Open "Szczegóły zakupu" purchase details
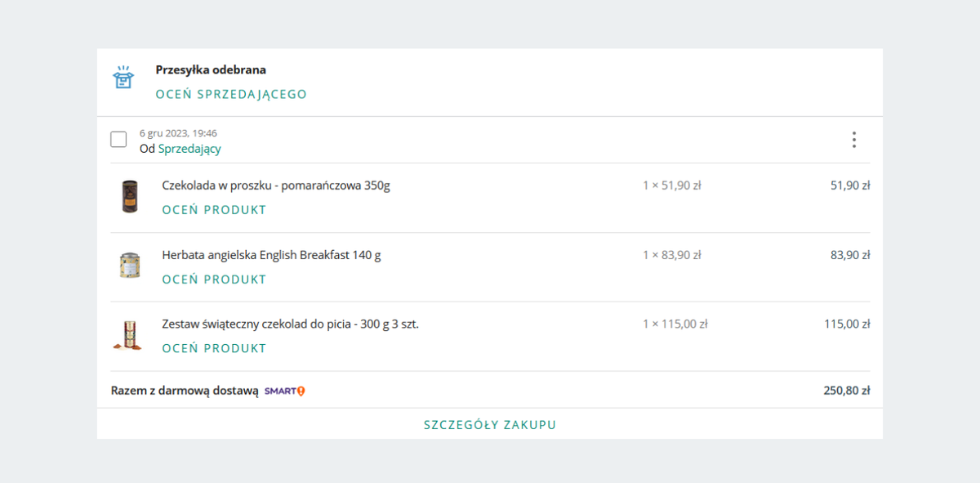 [490, 425]
